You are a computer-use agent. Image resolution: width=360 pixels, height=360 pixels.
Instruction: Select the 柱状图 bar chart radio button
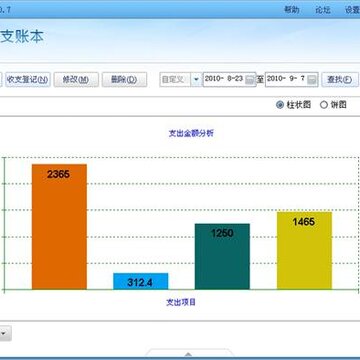click(x=280, y=105)
